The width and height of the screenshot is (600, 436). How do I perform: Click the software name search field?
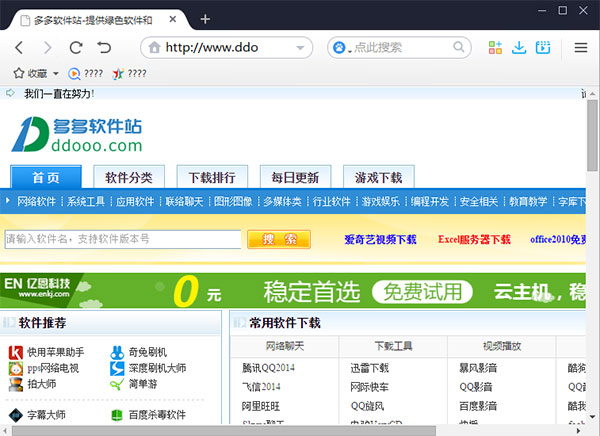[x=123, y=239]
